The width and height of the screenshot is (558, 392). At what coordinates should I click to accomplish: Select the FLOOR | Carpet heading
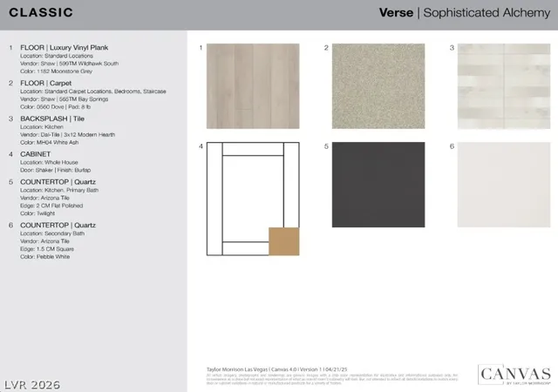(46, 84)
